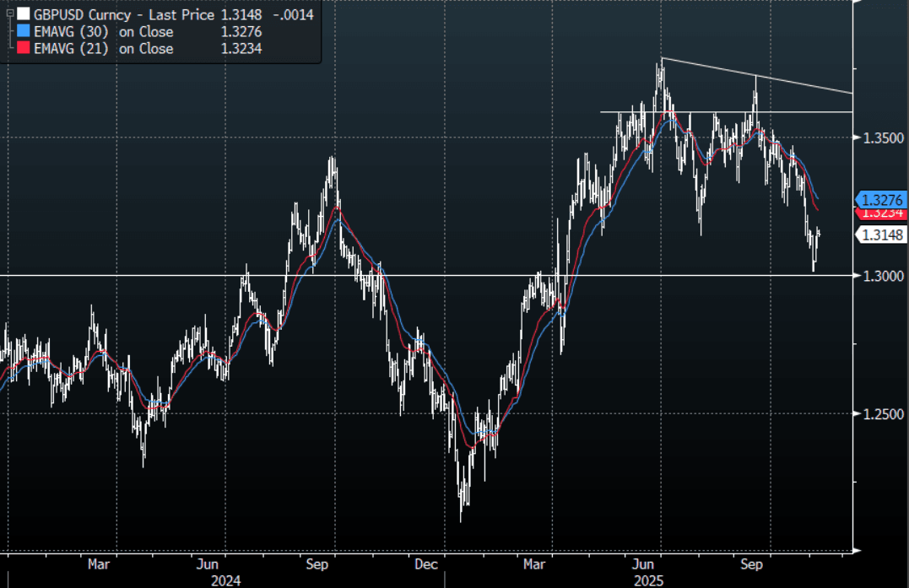Collapse the legend tree using minus box
Viewport: 909px width, 588px height.
click(x=8, y=15)
